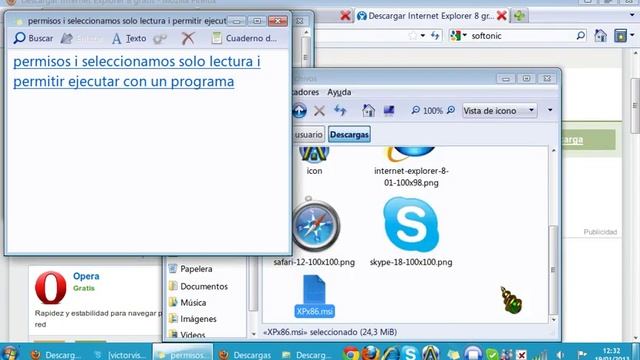640x360 pixels.
Task: Select the icon file in Descargas folder
Action: coord(314,162)
